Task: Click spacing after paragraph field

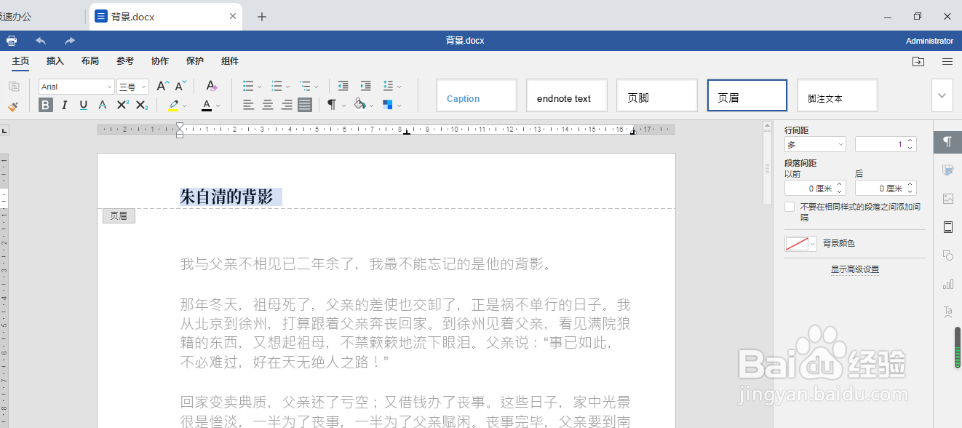Action: click(x=885, y=188)
